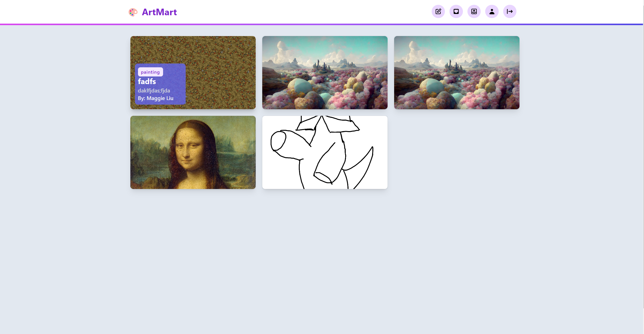Screen dimensions: 644x334
Task: Click the page vertical scrollbar
Action: 643,152
